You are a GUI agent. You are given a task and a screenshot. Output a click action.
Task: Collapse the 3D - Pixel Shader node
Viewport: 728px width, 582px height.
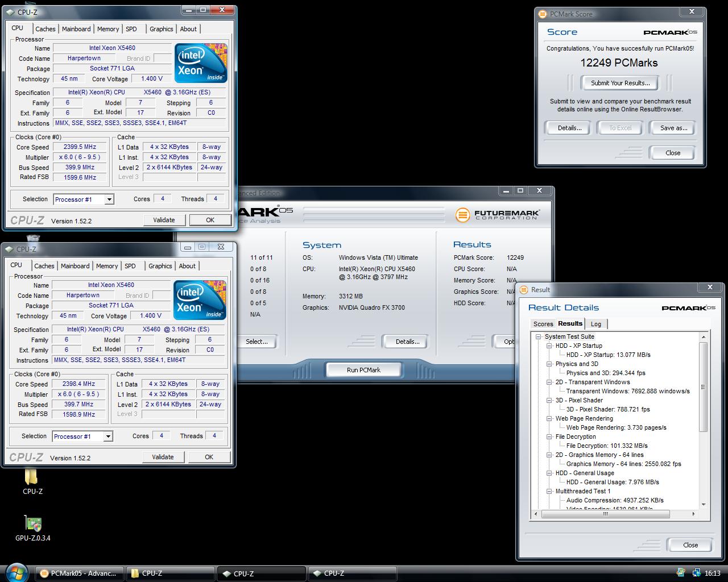(x=549, y=400)
